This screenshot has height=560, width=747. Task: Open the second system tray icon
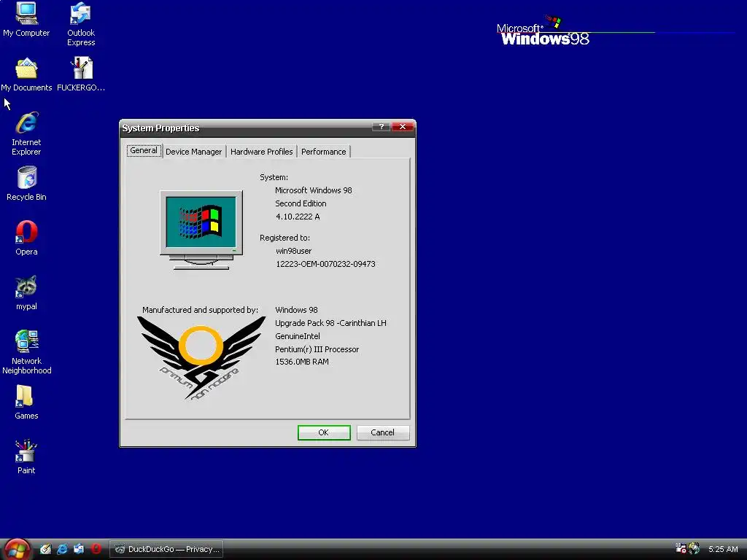pos(694,548)
